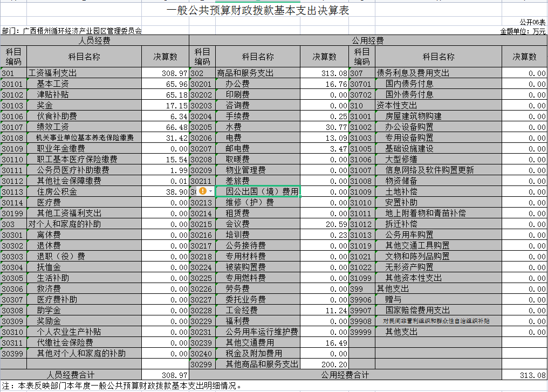Select value 200.20 of 其他商品和服务支出
Image resolution: width=548 pixels, height=392 pixels.
(x=324, y=365)
